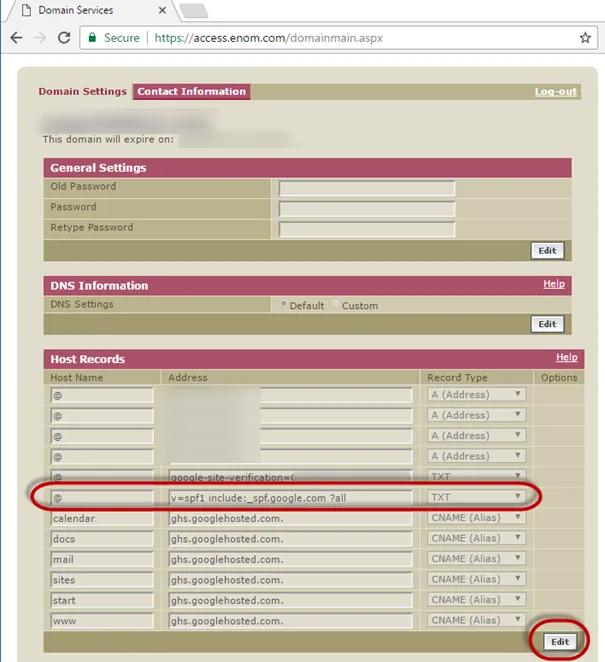
Task: Click Edit button in General Settings
Action: [547, 250]
